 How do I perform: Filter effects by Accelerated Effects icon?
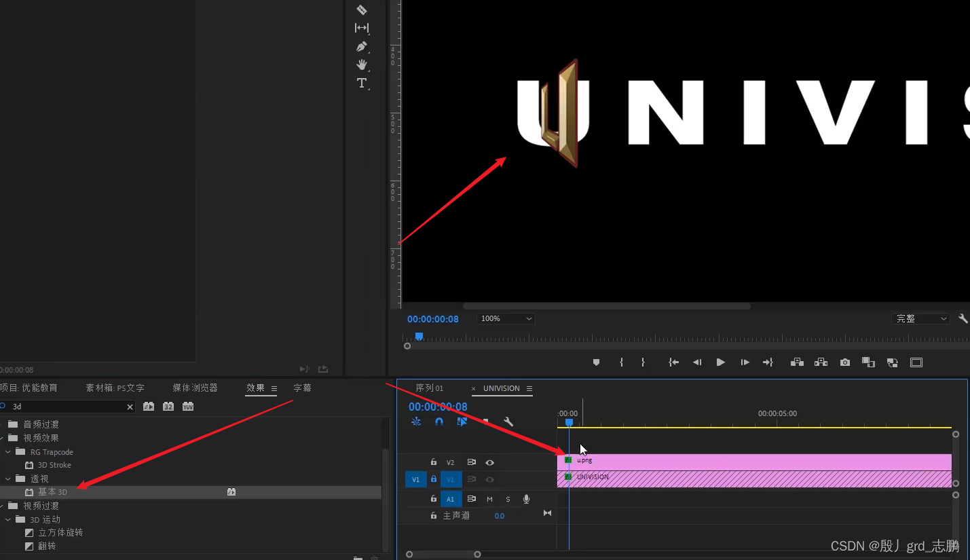click(x=149, y=407)
